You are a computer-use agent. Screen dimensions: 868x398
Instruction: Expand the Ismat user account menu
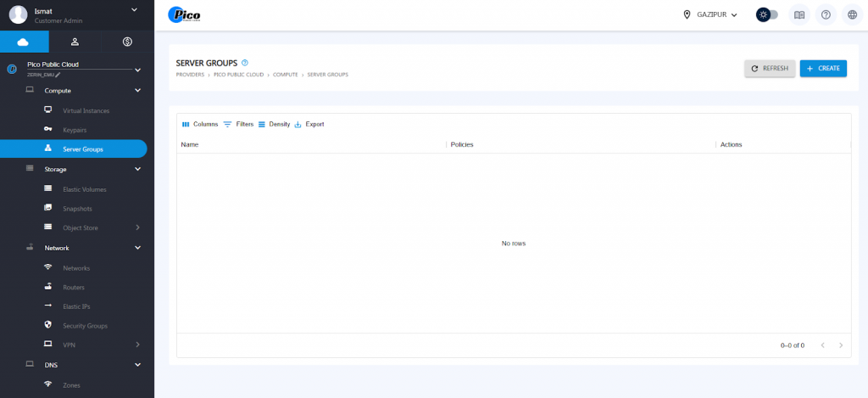pos(134,10)
